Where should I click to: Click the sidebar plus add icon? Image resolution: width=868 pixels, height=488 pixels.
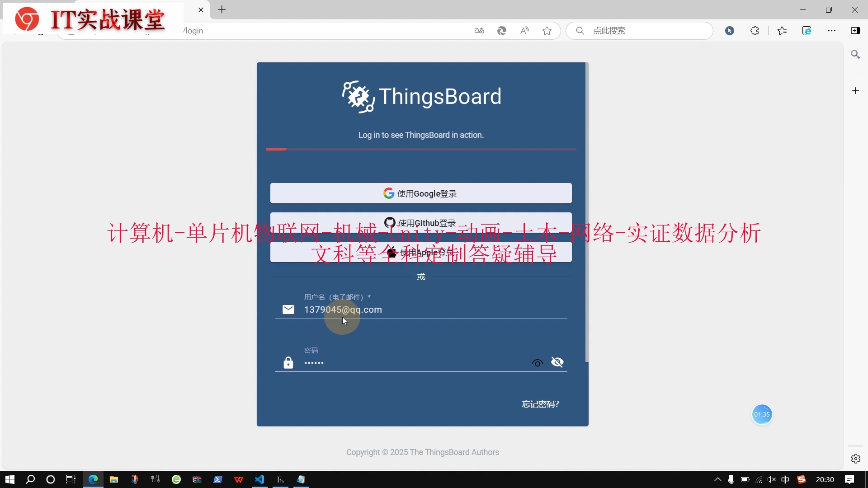[x=855, y=91]
